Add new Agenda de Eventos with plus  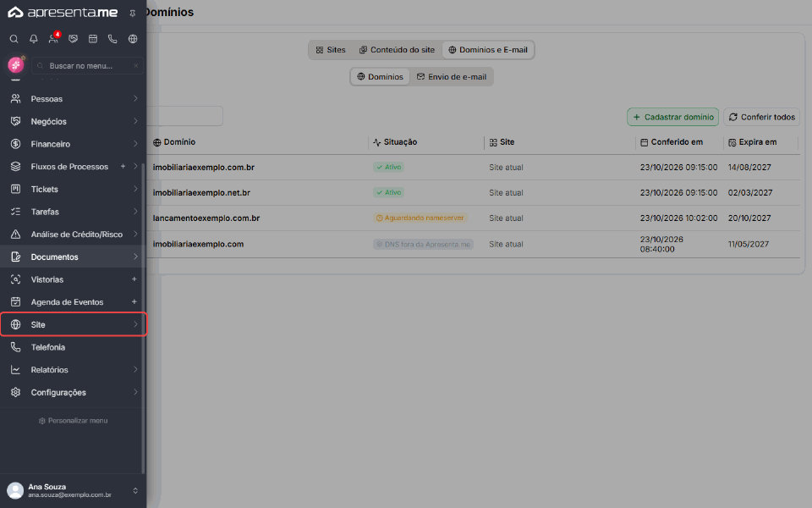(x=134, y=301)
